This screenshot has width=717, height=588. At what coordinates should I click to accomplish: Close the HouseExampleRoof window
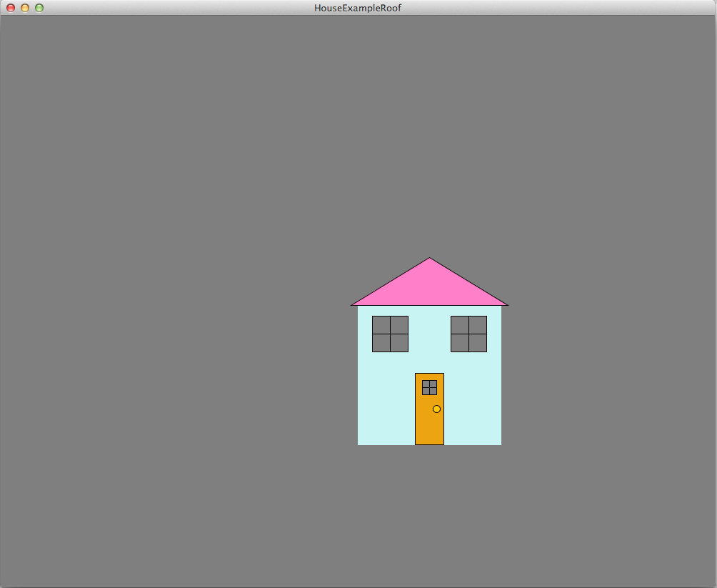click(x=11, y=8)
